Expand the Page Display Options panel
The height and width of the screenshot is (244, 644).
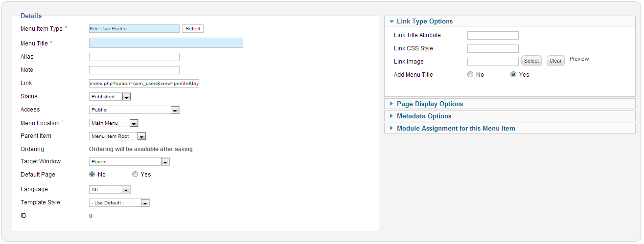430,104
